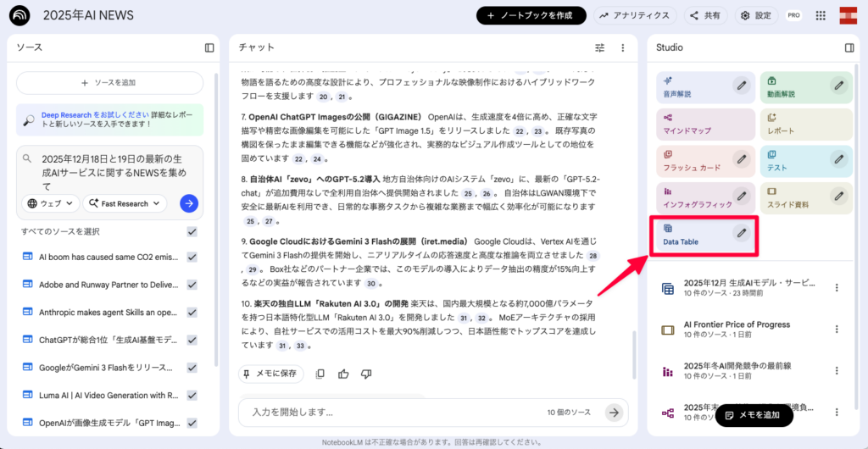Click the NotebookLM logo icon
Image resolution: width=868 pixels, height=449 pixels.
point(20,15)
